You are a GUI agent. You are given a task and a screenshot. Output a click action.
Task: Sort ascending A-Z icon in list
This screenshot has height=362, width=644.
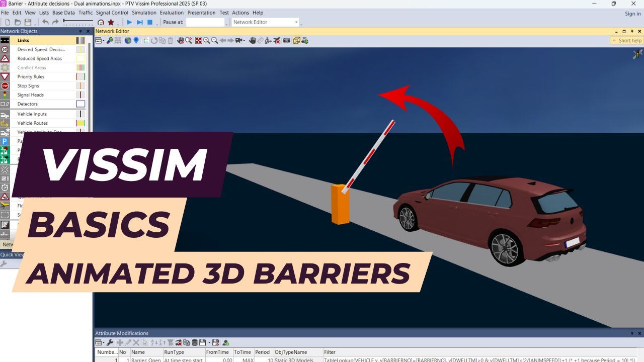(154, 342)
